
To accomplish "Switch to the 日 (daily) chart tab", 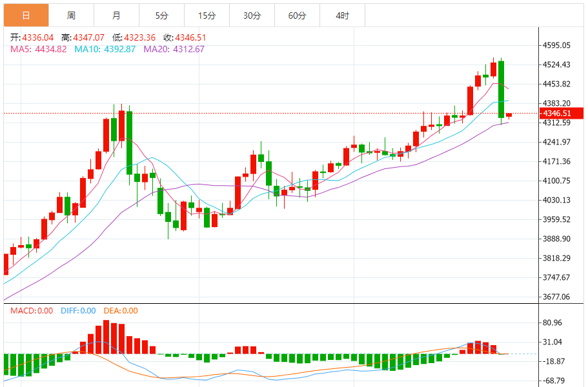I will click(x=26, y=15).
